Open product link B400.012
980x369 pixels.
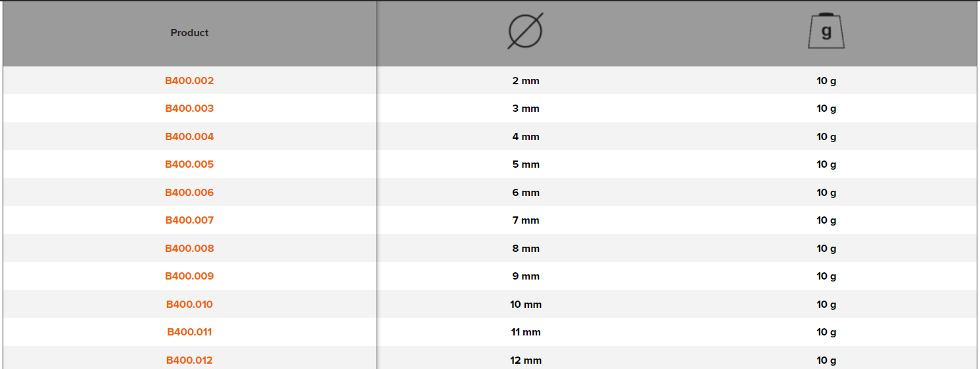coord(189,360)
